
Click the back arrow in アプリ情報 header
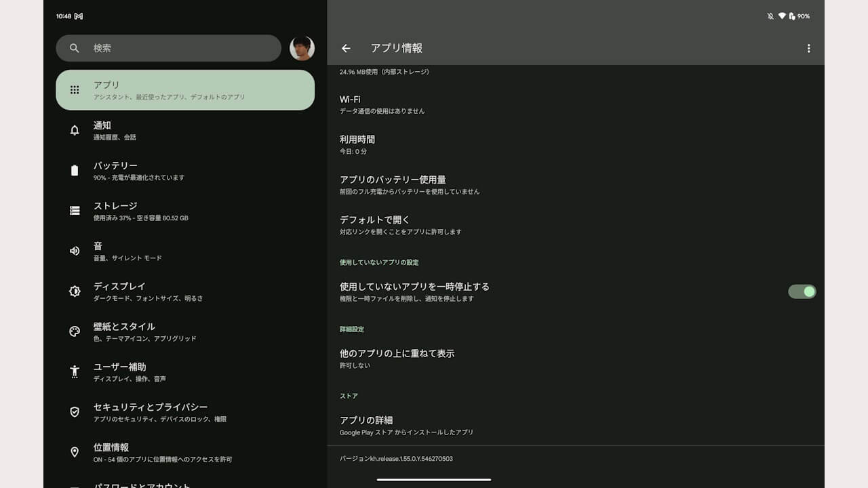tap(346, 48)
